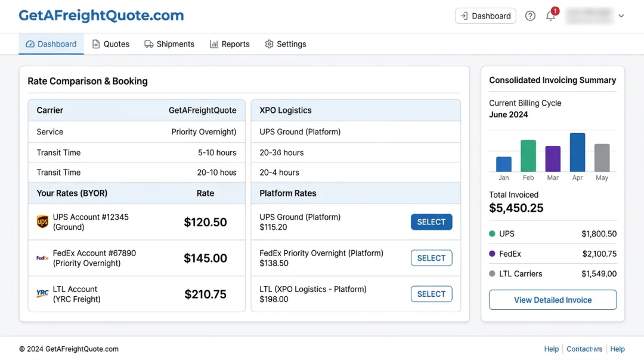Click the $145.00 FedEx rate

coord(205,258)
